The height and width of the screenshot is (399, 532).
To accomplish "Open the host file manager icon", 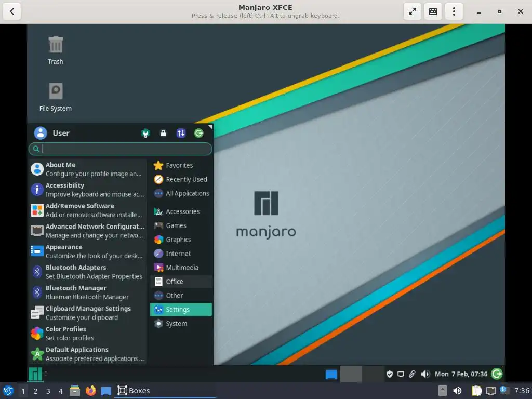I will [75, 391].
